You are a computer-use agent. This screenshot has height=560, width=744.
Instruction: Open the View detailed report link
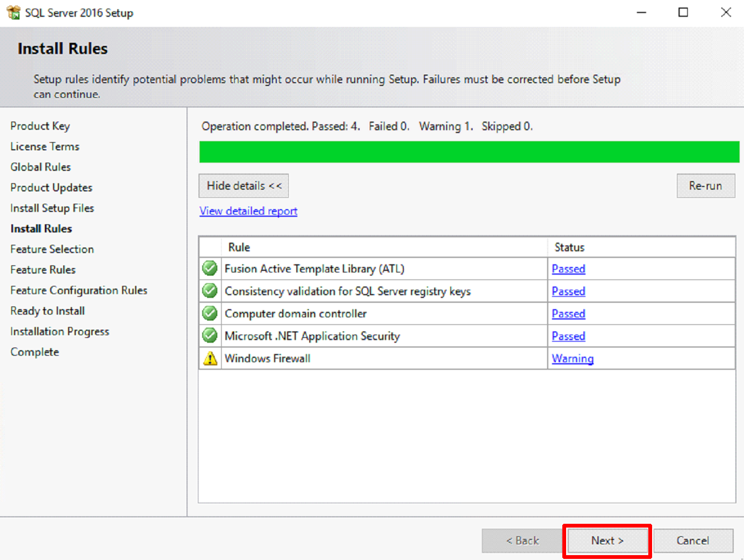click(x=248, y=211)
